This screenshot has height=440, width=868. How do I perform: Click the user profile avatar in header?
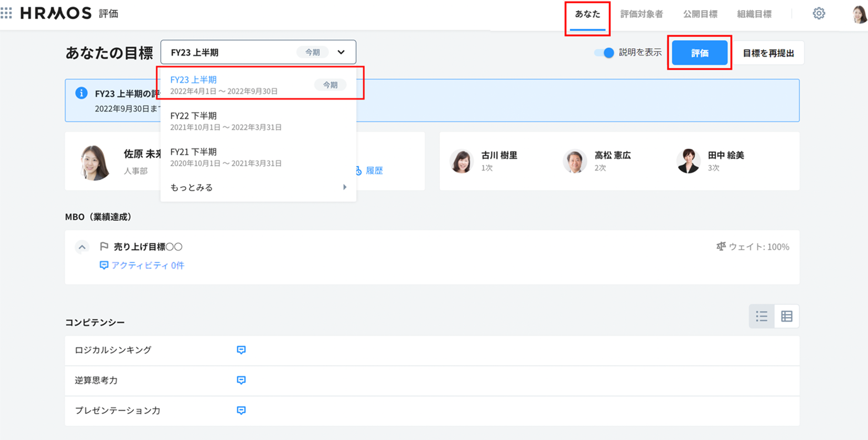pos(858,14)
